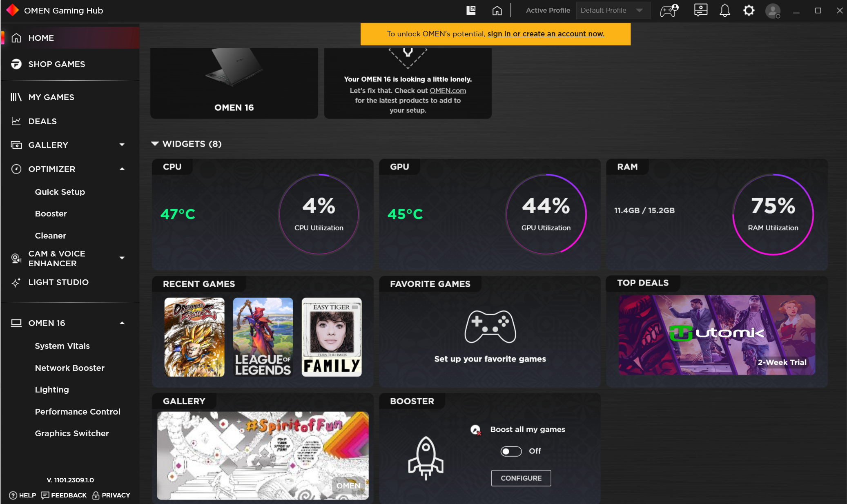The height and width of the screenshot is (504, 847).
Task: Collapse the Optimizer sidebar section
Action: click(x=122, y=169)
